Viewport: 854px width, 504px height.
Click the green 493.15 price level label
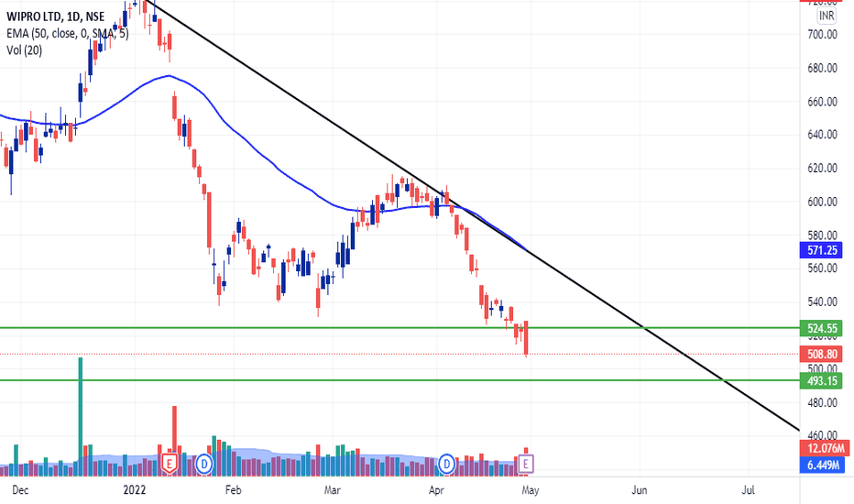[821, 380]
